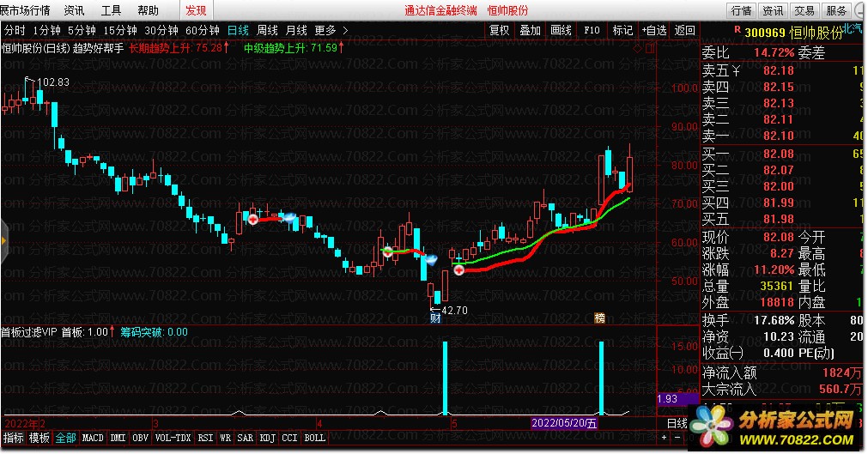Expand the left side panel arrow handle
Viewport: 868px width, 454px height.
[3, 241]
